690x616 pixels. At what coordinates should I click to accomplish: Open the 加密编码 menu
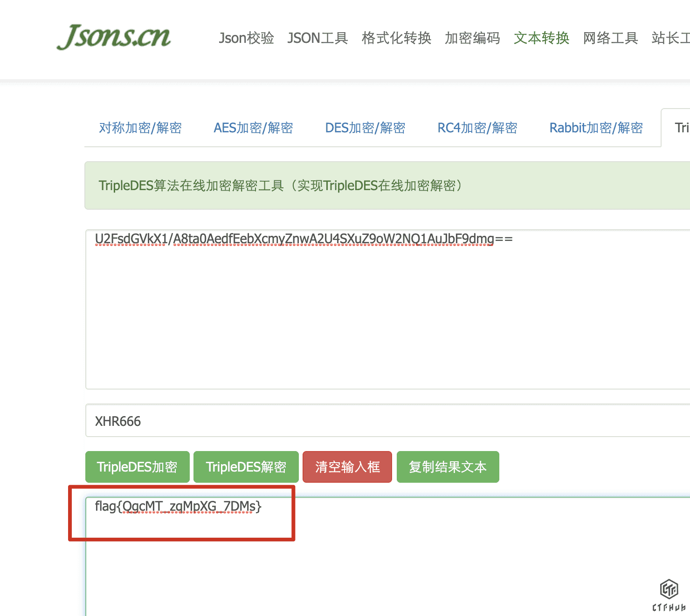pos(472,38)
